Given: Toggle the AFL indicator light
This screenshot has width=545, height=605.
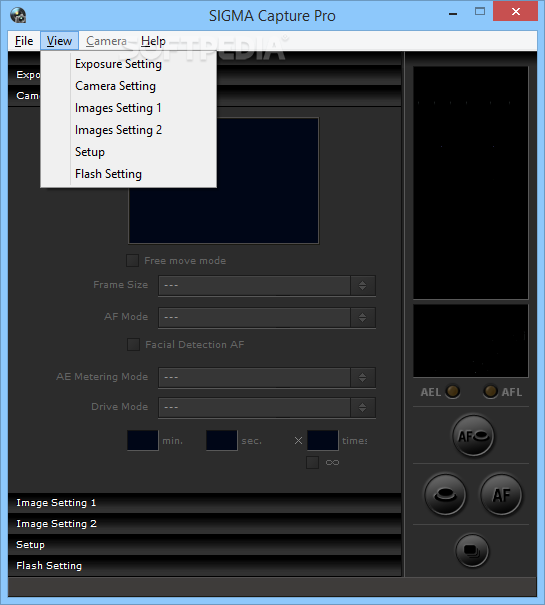Looking at the screenshot, I should click(490, 391).
